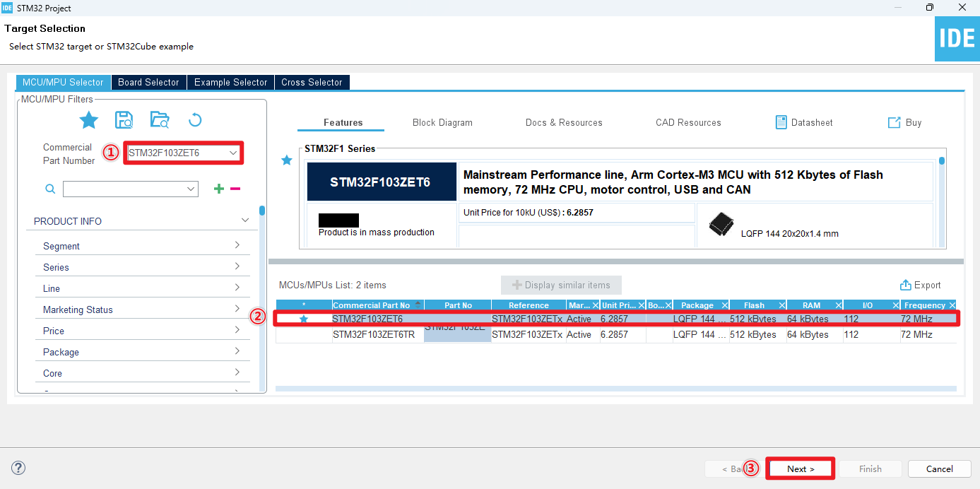Click the pink minus icon beside the search box
This screenshot has height=489, width=980.
click(x=235, y=189)
